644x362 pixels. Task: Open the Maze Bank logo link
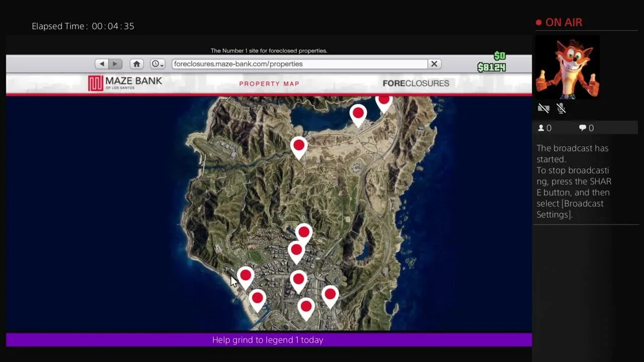tap(125, 83)
